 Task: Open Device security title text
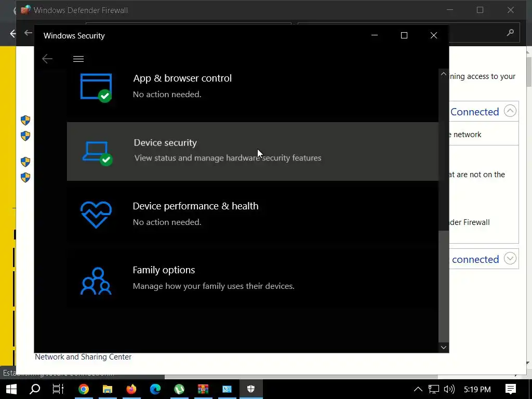[165, 143]
